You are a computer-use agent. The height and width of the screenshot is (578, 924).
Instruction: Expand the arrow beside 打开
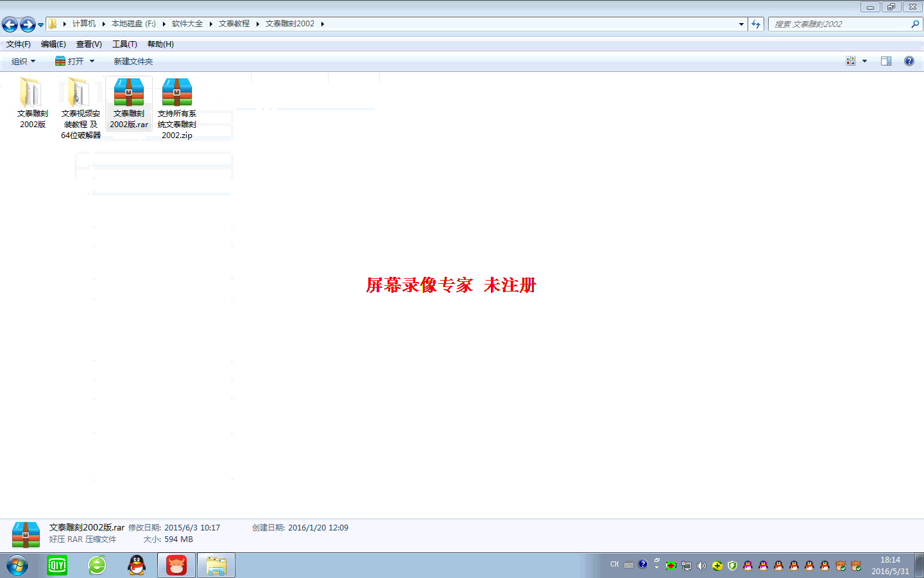(x=92, y=62)
